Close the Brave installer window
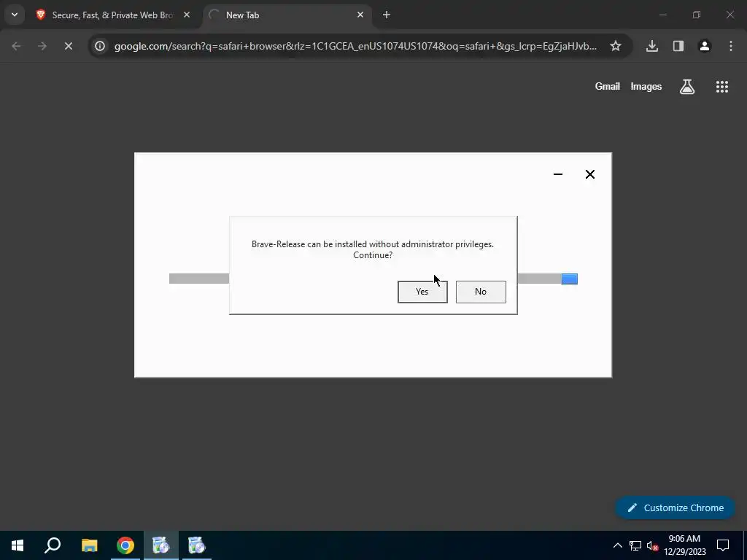 pos(589,174)
